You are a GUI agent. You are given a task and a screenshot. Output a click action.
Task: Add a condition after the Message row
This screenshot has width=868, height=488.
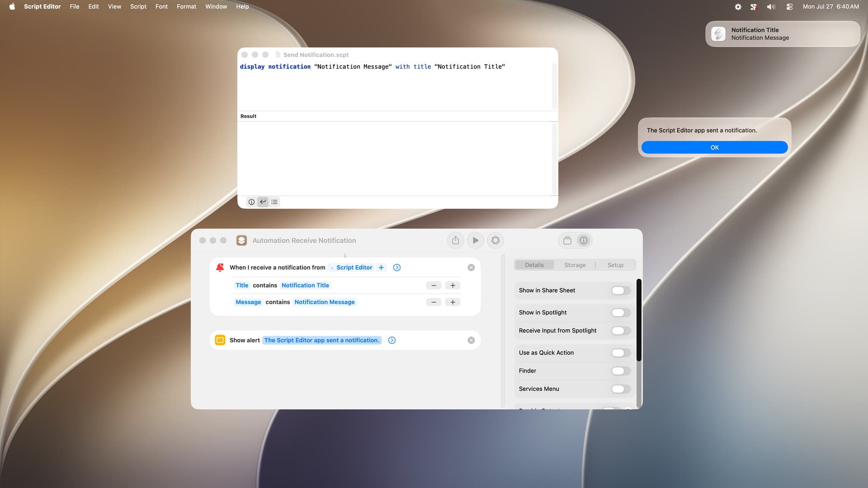tap(453, 302)
